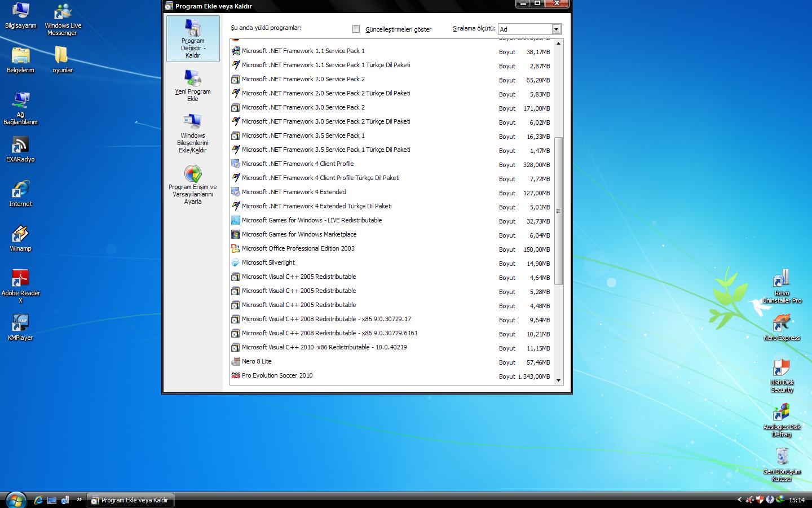Click Microsoft Office 2003 program icon
812x508 pixels.
[236, 248]
